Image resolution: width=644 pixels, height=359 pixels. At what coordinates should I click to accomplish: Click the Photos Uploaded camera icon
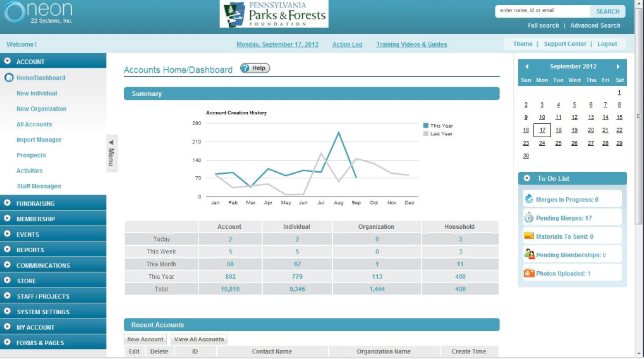pos(529,273)
